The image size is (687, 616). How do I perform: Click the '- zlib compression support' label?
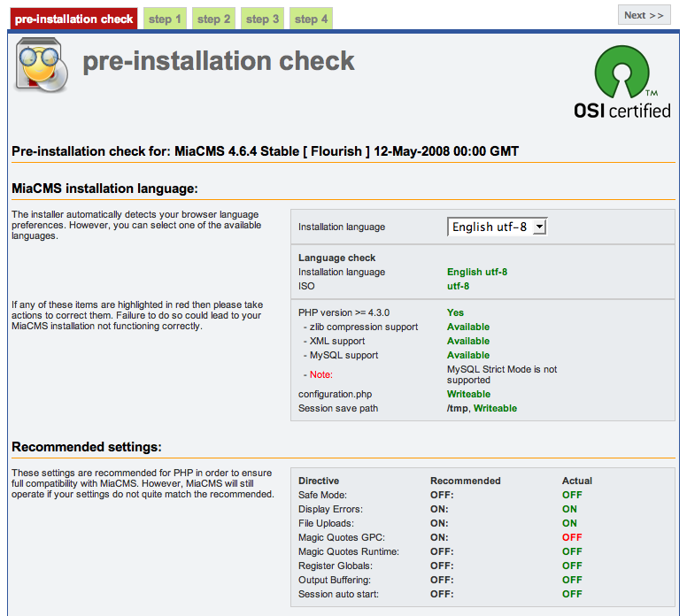360,327
